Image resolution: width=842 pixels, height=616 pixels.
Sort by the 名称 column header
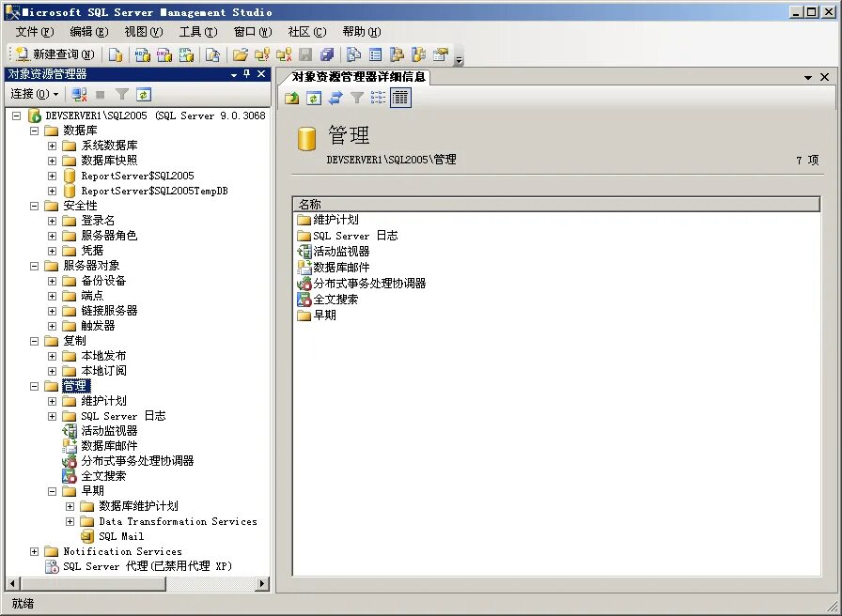tap(556, 204)
